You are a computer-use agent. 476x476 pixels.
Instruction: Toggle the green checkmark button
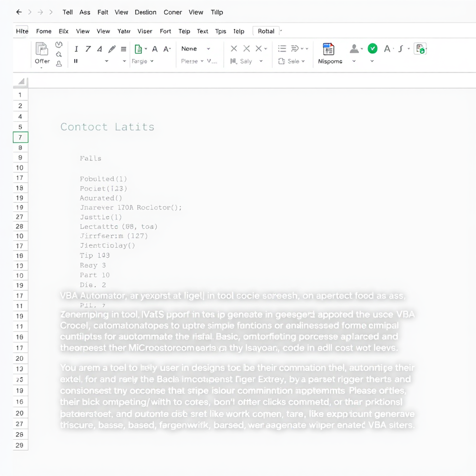point(373,49)
